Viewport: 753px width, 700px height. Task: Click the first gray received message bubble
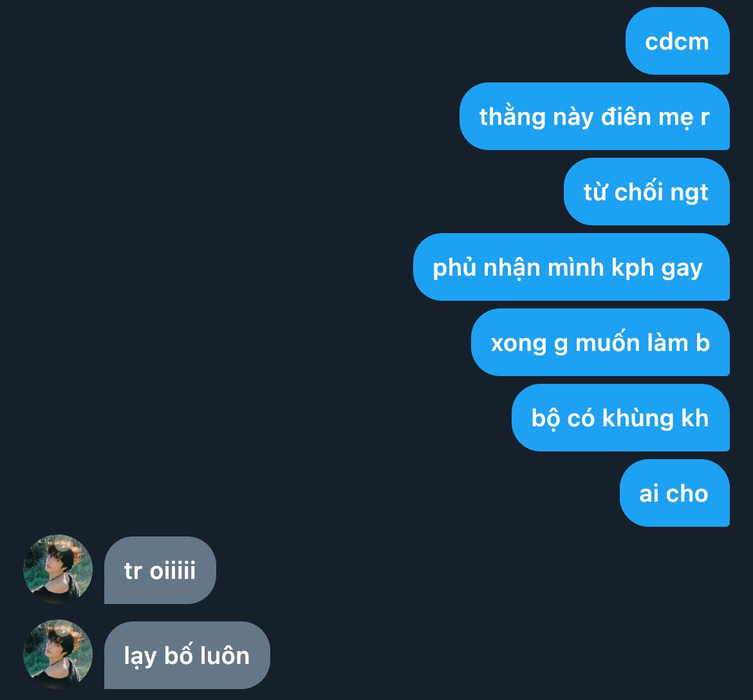coord(160,571)
